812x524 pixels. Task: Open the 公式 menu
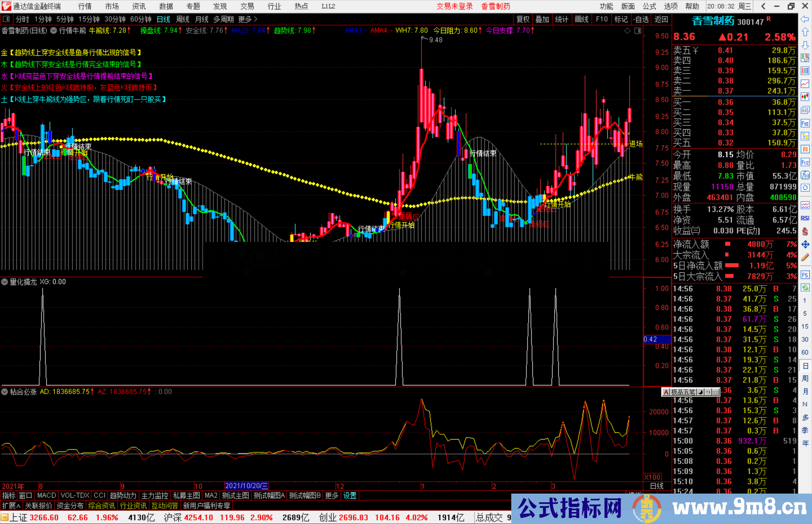[x=649, y=6]
